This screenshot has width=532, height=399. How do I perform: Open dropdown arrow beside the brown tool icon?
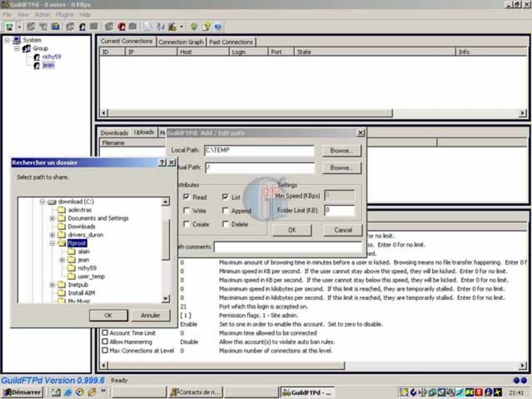click(x=181, y=27)
